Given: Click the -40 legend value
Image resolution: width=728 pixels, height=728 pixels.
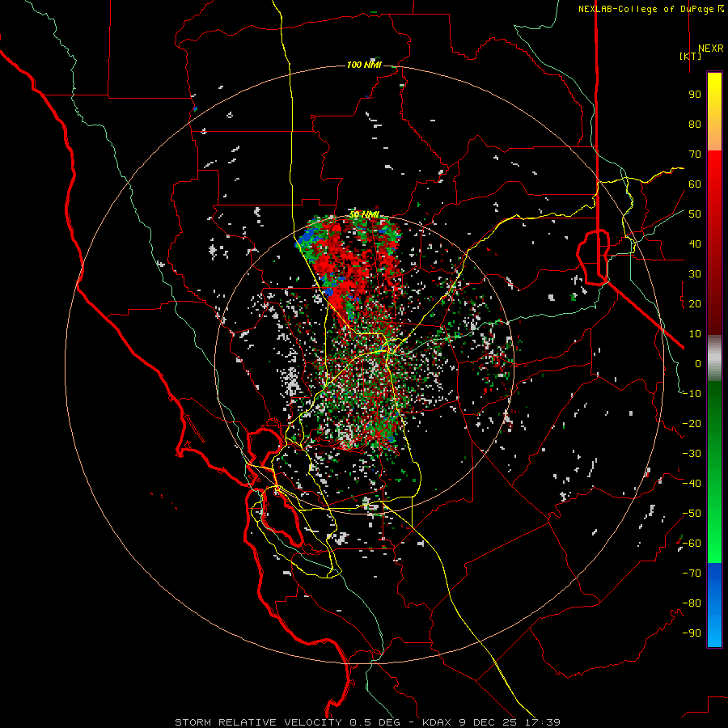Looking at the screenshot, I should click(692, 484).
